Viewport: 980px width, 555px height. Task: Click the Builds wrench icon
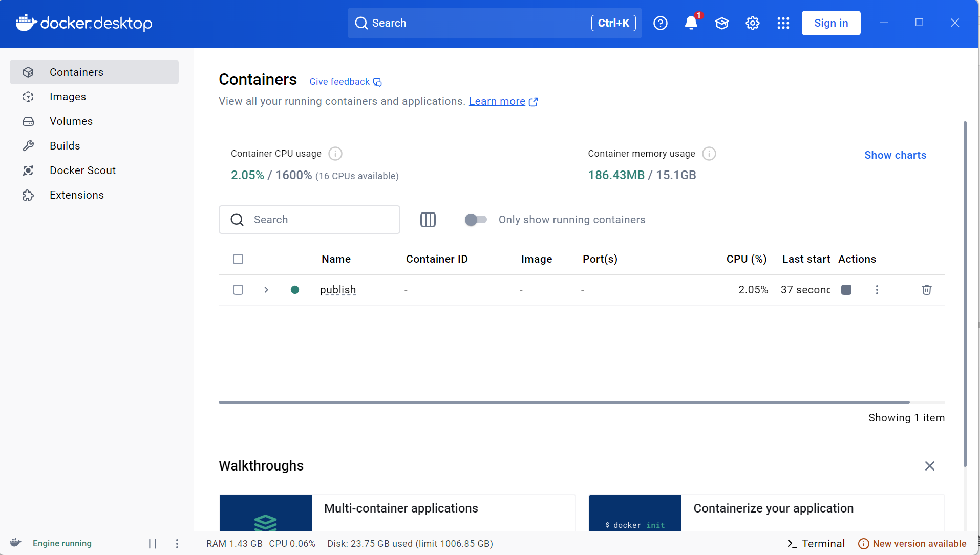[28, 146]
